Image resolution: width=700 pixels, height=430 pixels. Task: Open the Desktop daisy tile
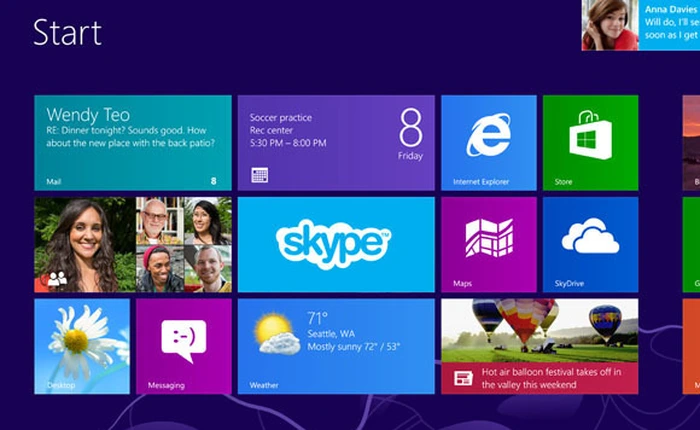pos(82,347)
